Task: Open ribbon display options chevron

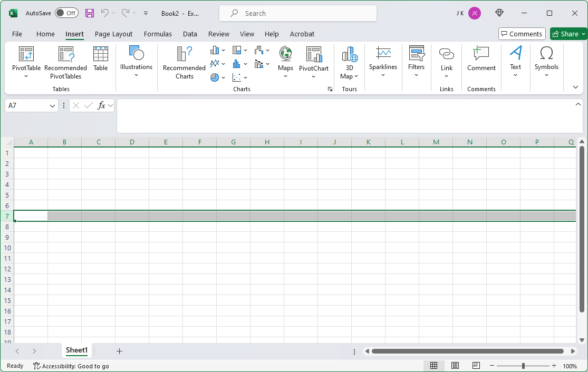Action: pos(576,87)
